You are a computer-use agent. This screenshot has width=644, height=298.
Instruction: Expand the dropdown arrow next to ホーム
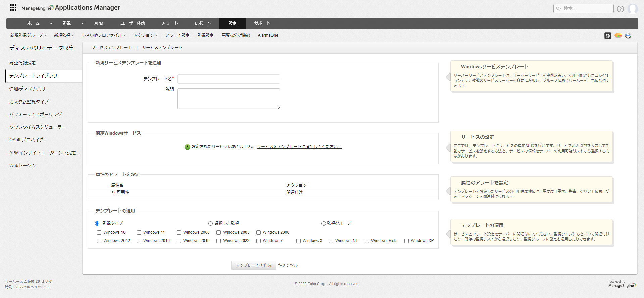tap(51, 23)
